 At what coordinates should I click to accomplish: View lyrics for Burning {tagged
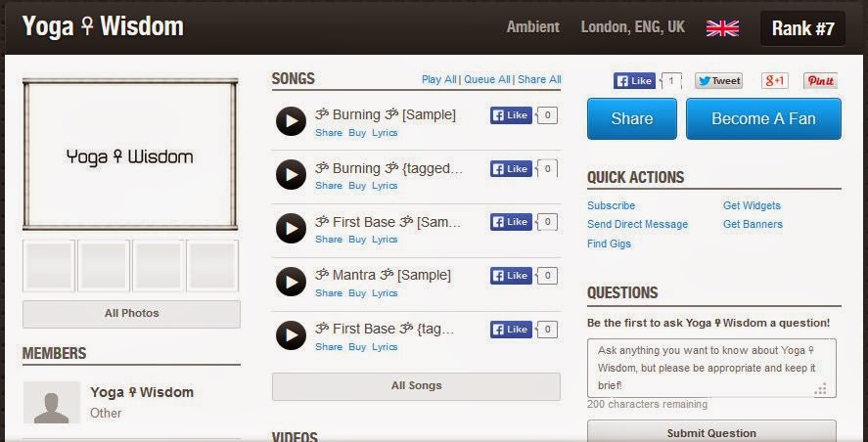385,186
